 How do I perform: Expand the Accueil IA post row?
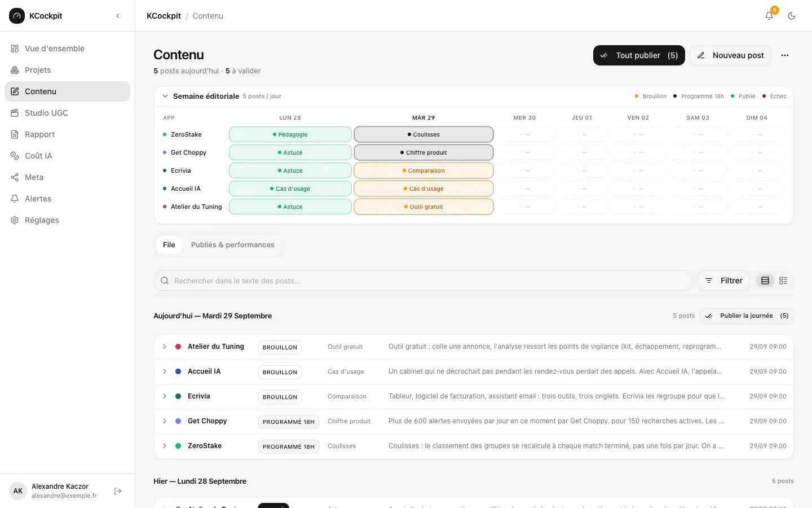point(165,371)
